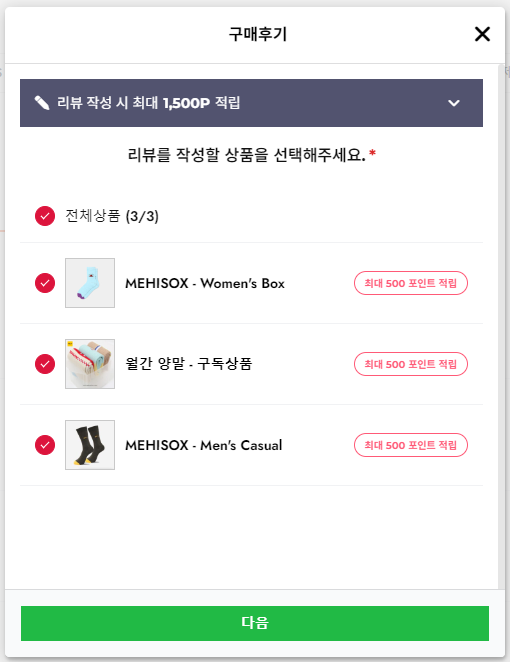Click the green 다음 button
The image size is (510, 662).
pos(255,623)
